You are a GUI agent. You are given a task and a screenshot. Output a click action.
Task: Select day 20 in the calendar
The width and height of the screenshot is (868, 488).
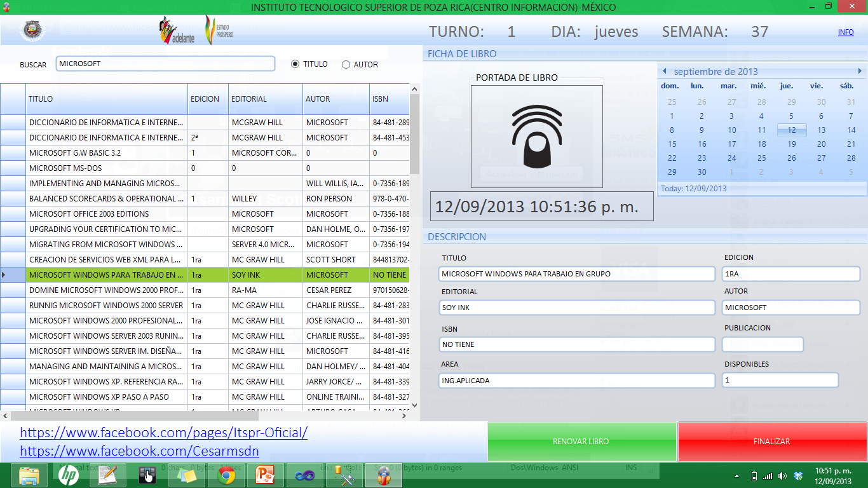pyautogui.click(x=822, y=144)
